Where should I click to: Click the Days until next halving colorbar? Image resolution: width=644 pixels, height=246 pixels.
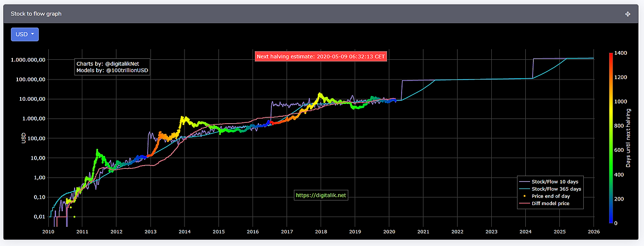(610, 138)
